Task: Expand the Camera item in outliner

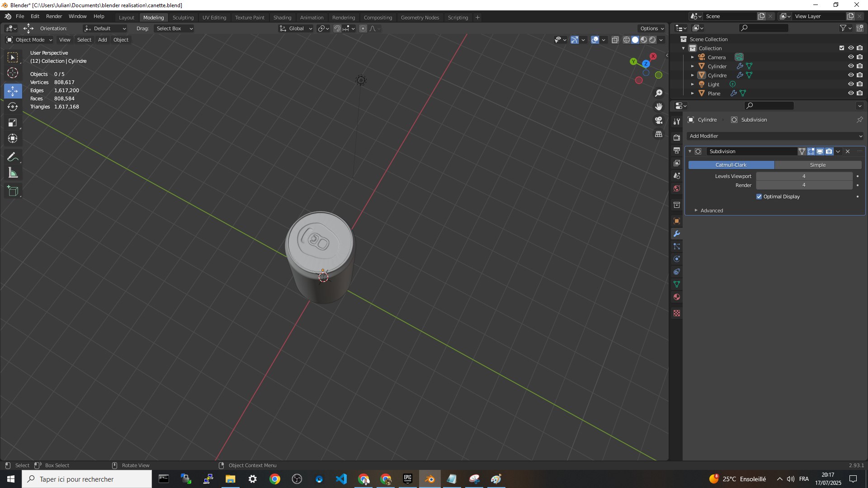Action: tap(692, 57)
